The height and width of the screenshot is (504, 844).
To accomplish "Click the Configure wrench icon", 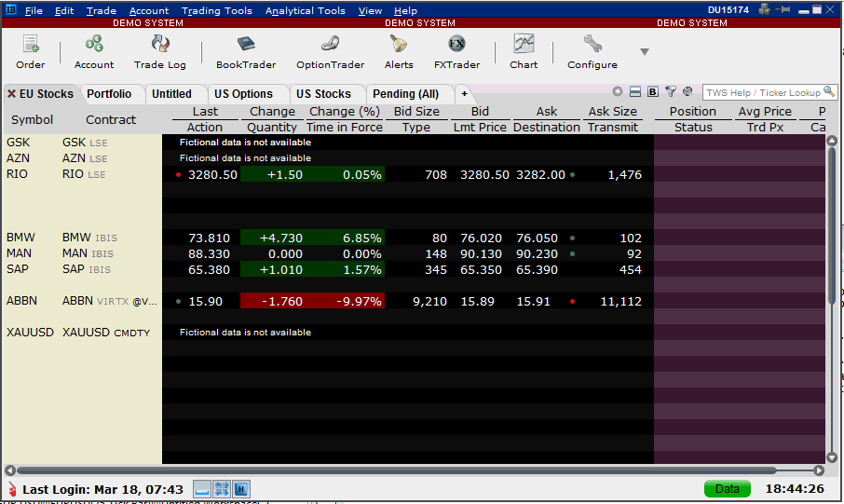I will point(592,52).
